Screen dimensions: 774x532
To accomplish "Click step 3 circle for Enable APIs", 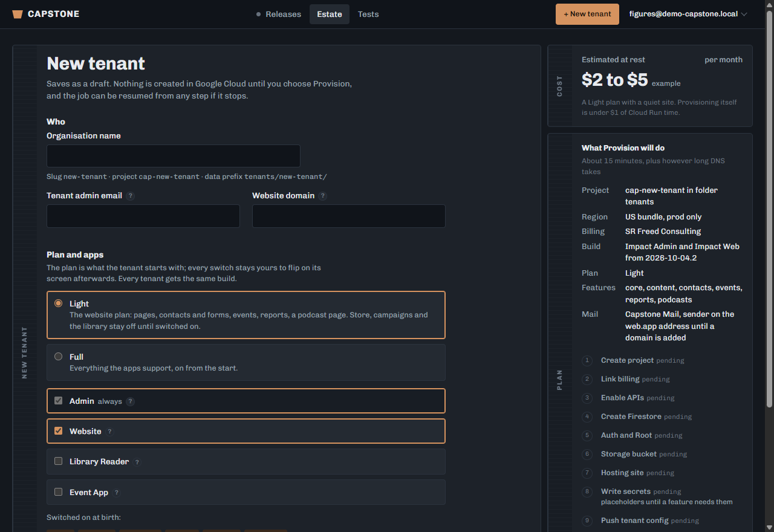I will click(x=587, y=398).
